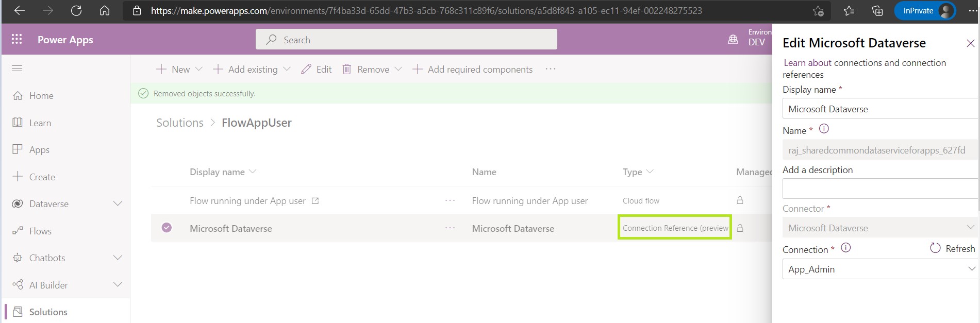Open the Connection dropdown App_Admin

[x=881, y=269]
